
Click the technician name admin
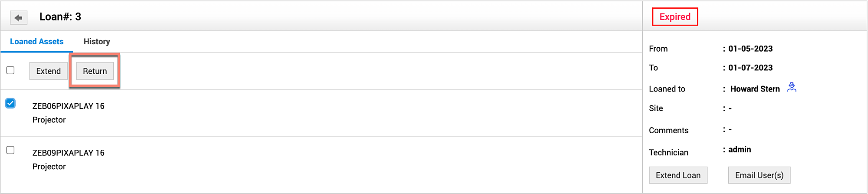740,149
